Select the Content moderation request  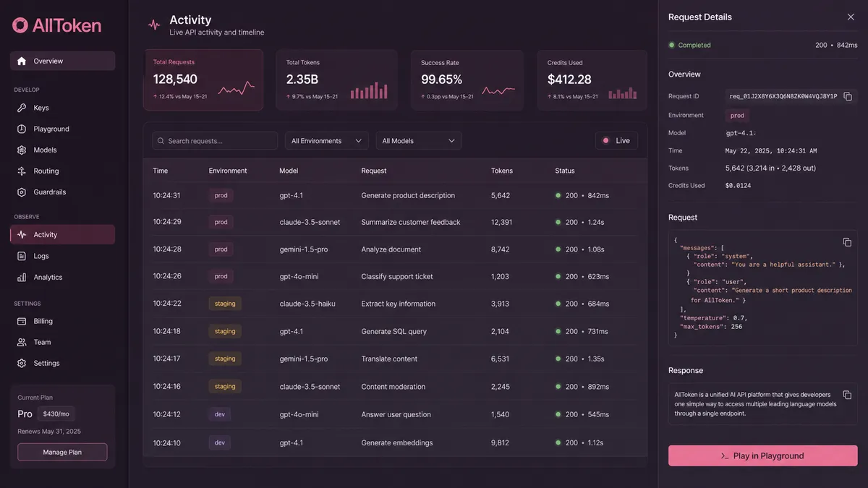click(x=395, y=387)
